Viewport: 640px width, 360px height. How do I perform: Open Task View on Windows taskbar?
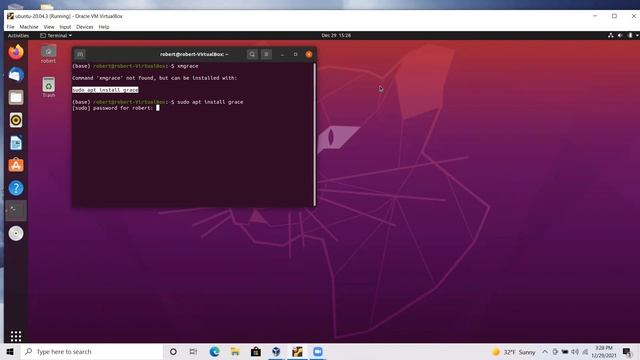[193, 351]
